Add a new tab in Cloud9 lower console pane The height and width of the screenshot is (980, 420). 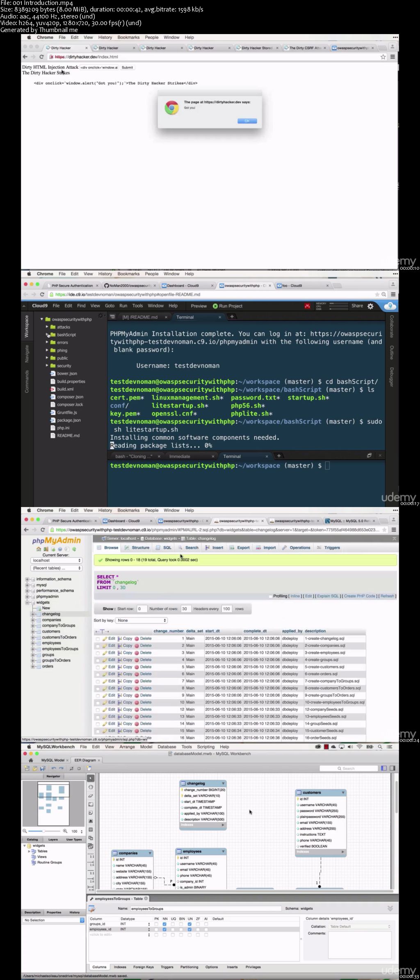[x=279, y=456]
